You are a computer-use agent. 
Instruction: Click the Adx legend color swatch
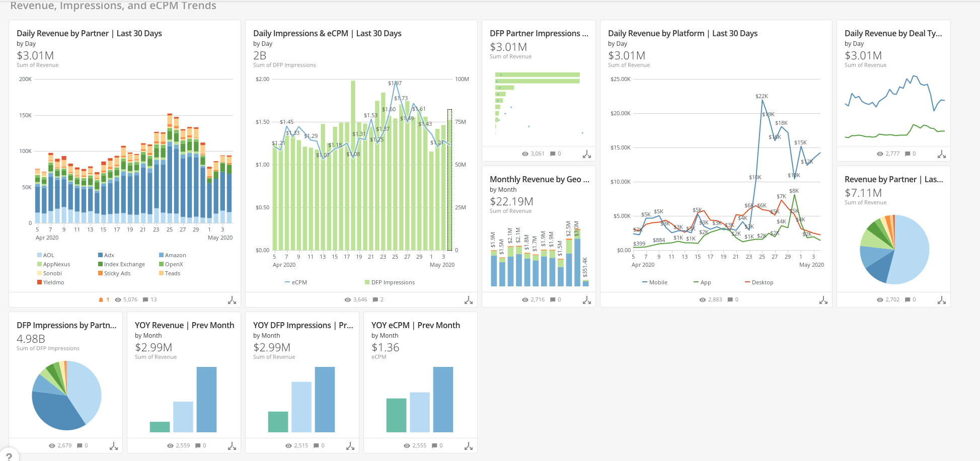[100, 256]
